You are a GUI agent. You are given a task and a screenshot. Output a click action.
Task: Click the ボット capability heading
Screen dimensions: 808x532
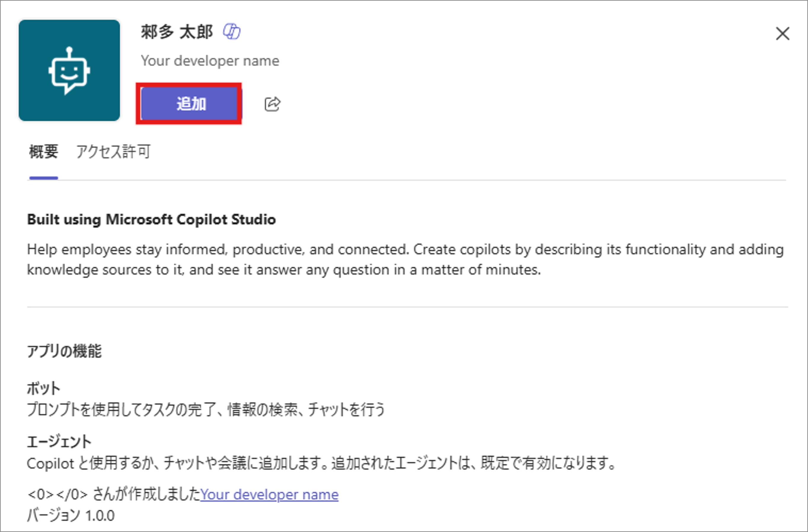[44, 388]
